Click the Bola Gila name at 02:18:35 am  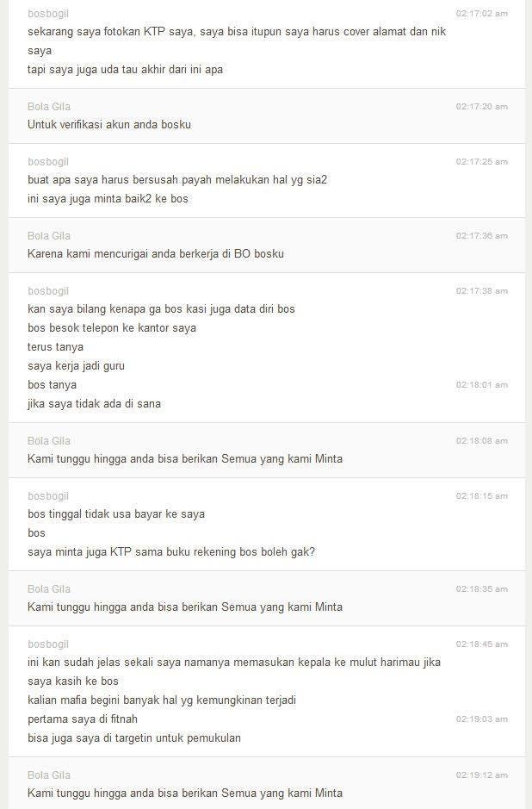point(49,589)
